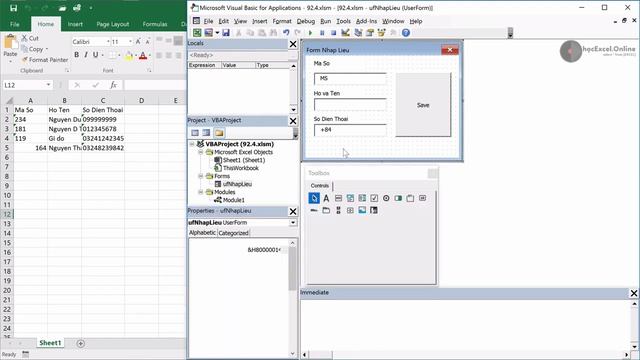Open the Excel font size dropdown showing 11

(130, 42)
